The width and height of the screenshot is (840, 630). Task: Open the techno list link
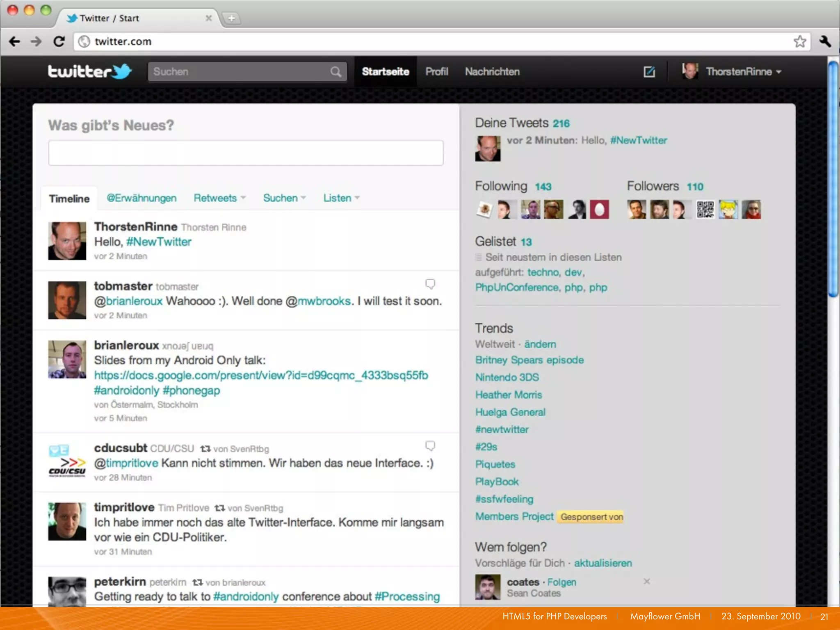543,272
